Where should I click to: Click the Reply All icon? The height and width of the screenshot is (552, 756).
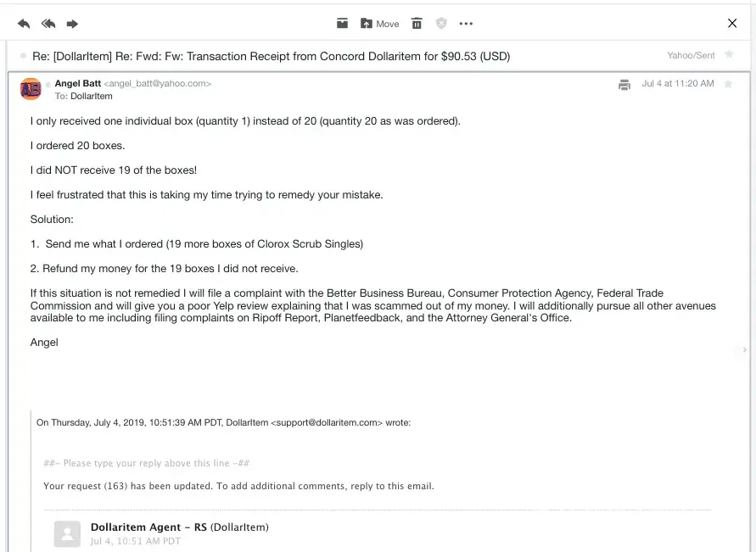pos(48,24)
